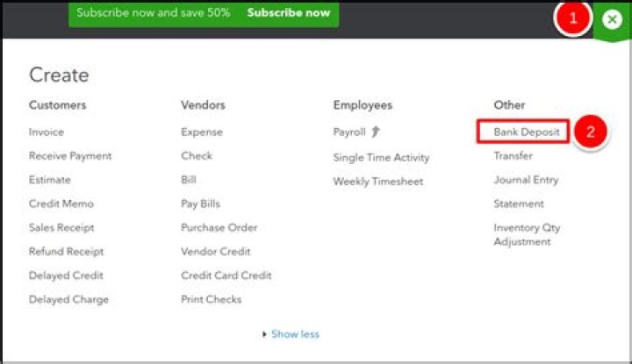Create a Journal Entry
632x364 pixels.
click(526, 180)
